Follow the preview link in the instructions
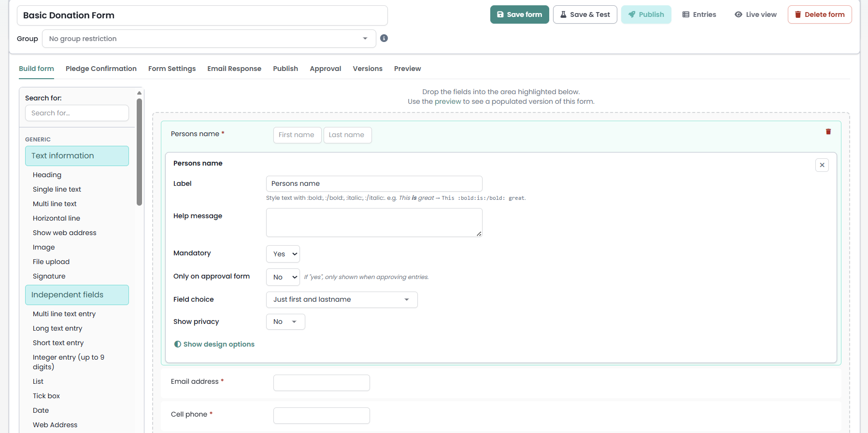Viewport: 868px width, 433px height. coord(448,101)
